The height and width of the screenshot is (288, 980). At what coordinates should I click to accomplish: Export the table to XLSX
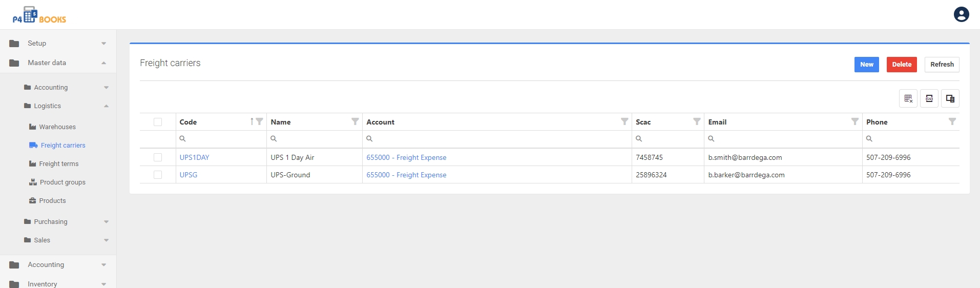(x=929, y=98)
